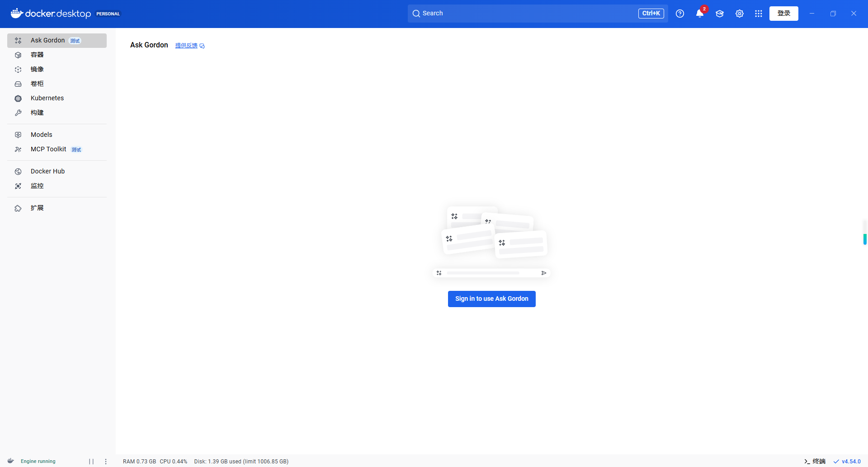Click the 登录 sign-in button
868x467 pixels.
(784, 14)
